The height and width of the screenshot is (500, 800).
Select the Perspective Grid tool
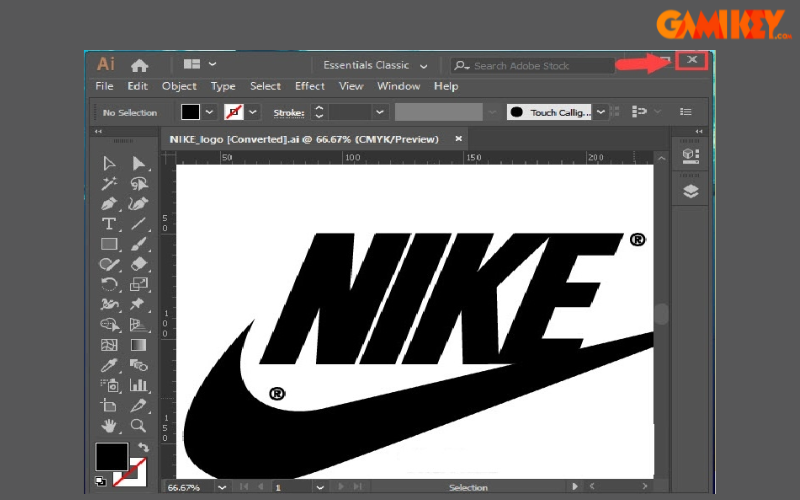(138, 325)
